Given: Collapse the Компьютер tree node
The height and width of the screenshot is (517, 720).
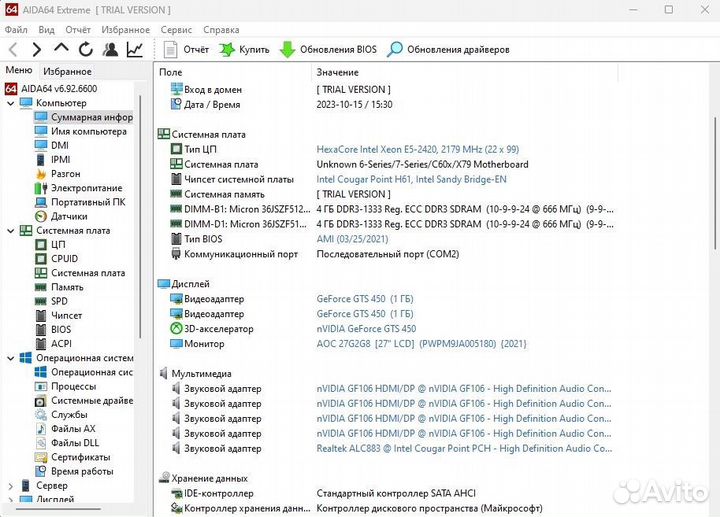Looking at the screenshot, I should click(x=11, y=103).
